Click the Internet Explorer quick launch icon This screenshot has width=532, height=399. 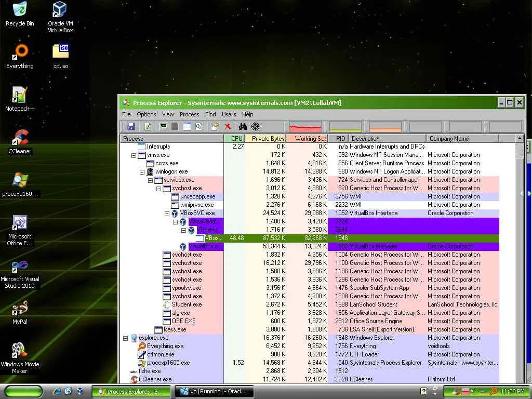[x=57, y=392]
